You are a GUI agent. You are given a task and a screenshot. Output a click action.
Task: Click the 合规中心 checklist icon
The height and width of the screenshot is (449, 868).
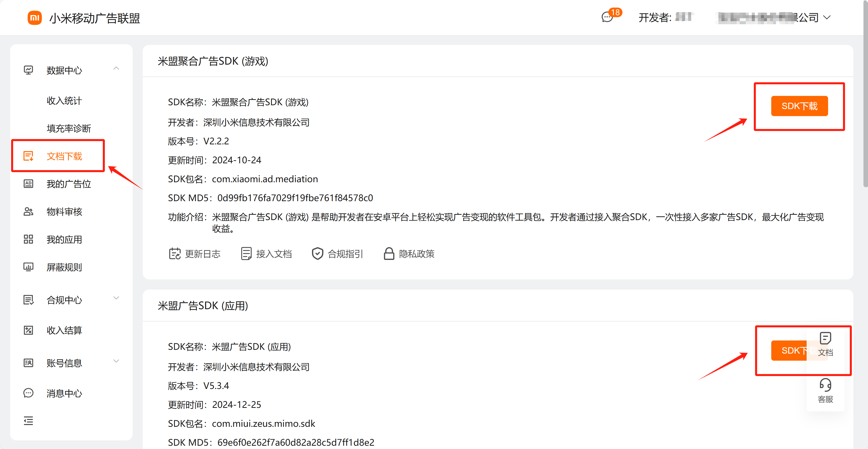coord(28,300)
